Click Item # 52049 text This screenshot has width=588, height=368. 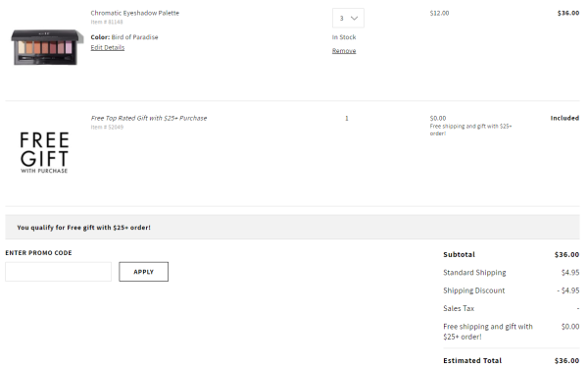pyautogui.click(x=107, y=127)
